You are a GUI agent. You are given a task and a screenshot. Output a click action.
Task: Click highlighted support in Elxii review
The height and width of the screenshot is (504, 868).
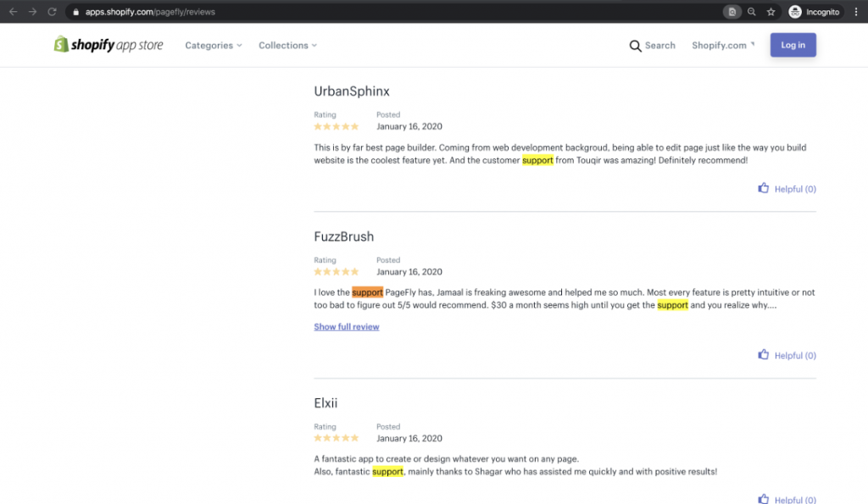(x=387, y=472)
